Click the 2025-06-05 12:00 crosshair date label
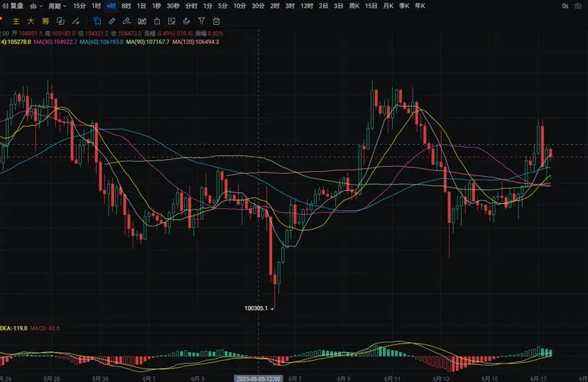Screen dimensions: 588x382 pyautogui.click(x=258, y=378)
